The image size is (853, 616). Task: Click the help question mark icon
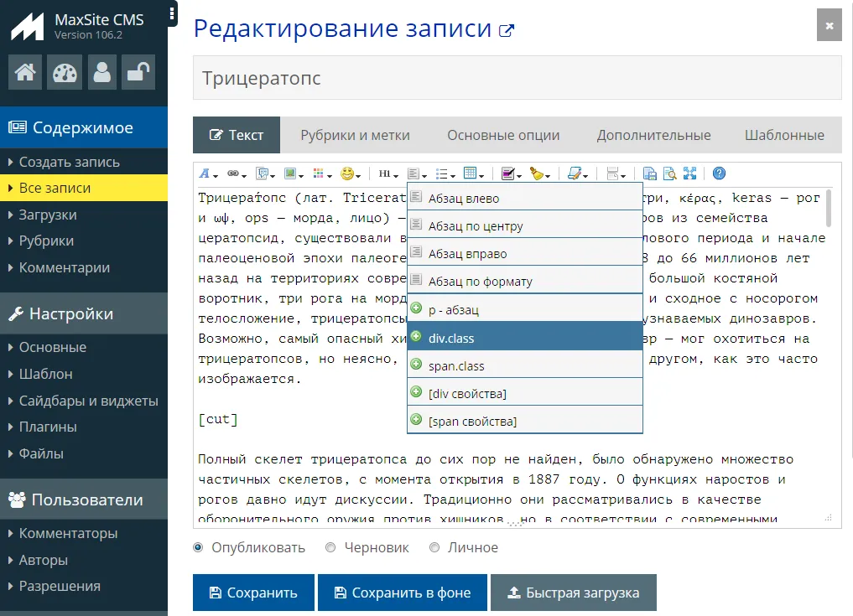click(719, 173)
